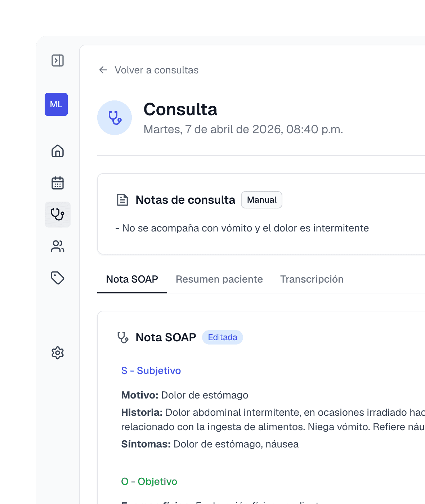This screenshot has width=425, height=504.
Task: Switch to the Nota SOAP tab
Action: click(132, 279)
